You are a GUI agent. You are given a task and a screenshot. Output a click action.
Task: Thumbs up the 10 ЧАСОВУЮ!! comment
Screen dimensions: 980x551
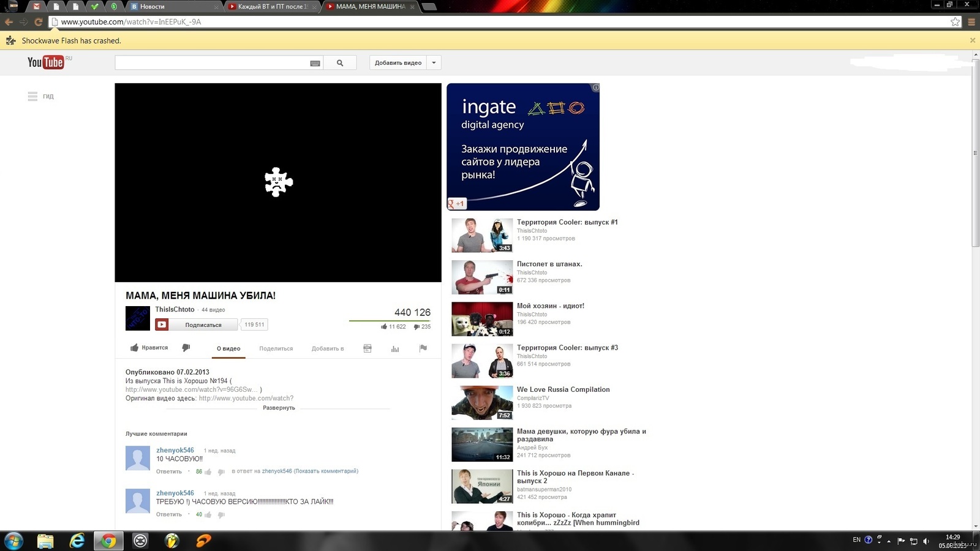tap(208, 472)
